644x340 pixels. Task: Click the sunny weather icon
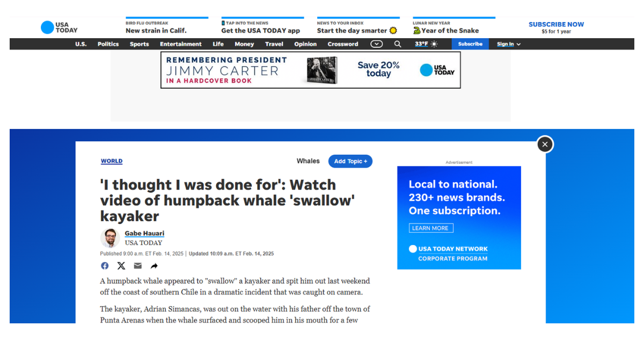point(434,44)
